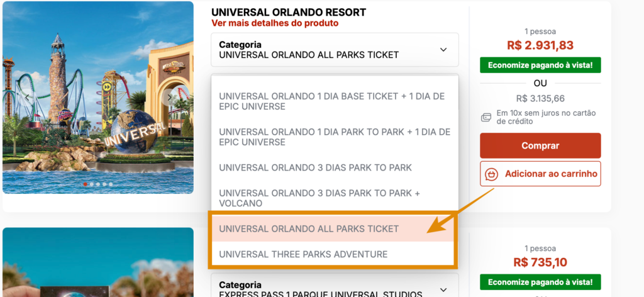The width and height of the screenshot is (644, 297).
Task: Click the red Comprar button
Action: pos(540,145)
